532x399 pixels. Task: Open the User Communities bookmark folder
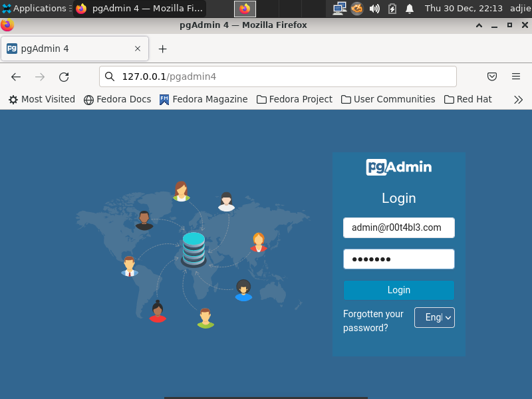point(388,99)
